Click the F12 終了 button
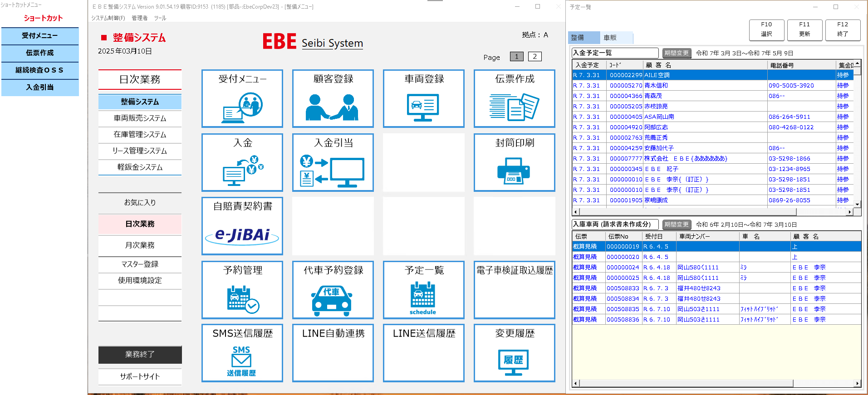 tap(843, 30)
